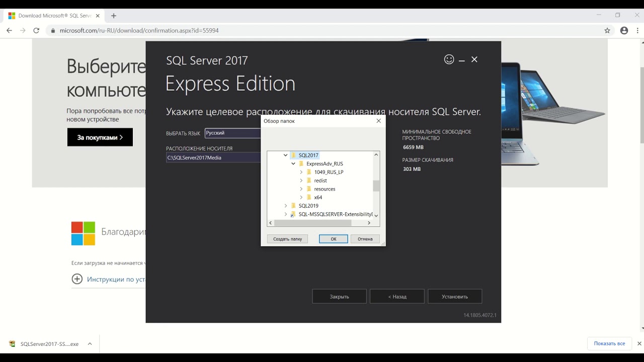Expand the SQL-MSSQLSERVER-Extensibility folder node
Screen dimensions: 644x362
click(x=286, y=214)
